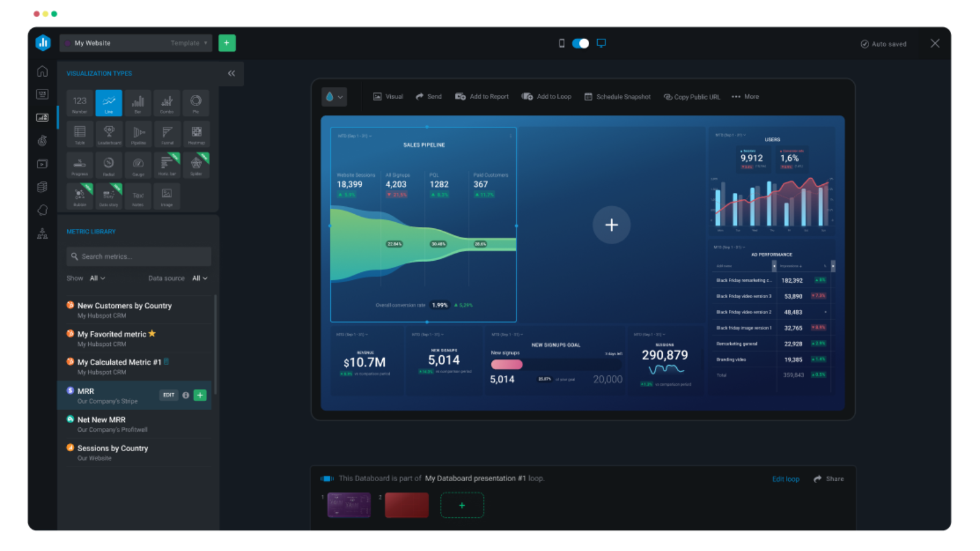Click the EDIT button on MRR
Viewport: 980px width, 551px height.
point(169,395)
